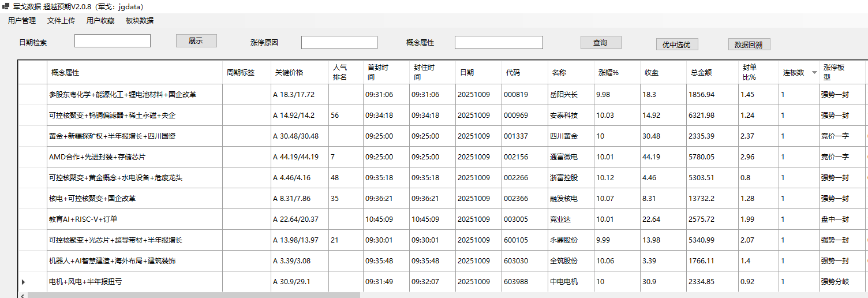The width and height of the screenshot is (868, 298).
Task: Click stock code 002156
Action: pyautogui.click(x=516, y=157)
